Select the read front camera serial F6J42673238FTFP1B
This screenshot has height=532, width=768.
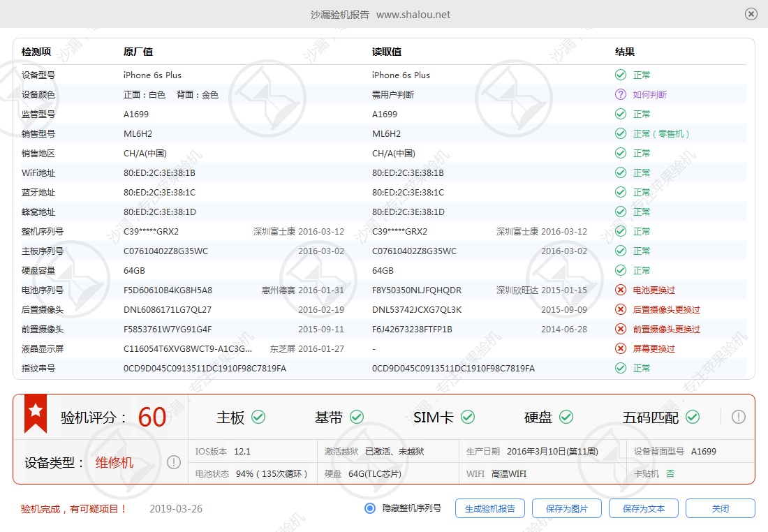coord(412,330)
